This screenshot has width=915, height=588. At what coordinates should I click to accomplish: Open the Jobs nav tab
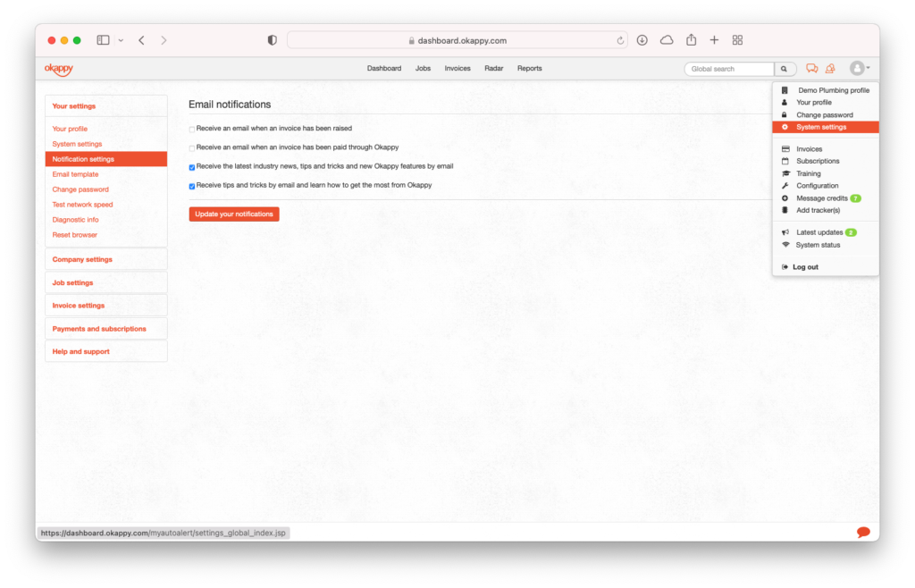[423, 69]
